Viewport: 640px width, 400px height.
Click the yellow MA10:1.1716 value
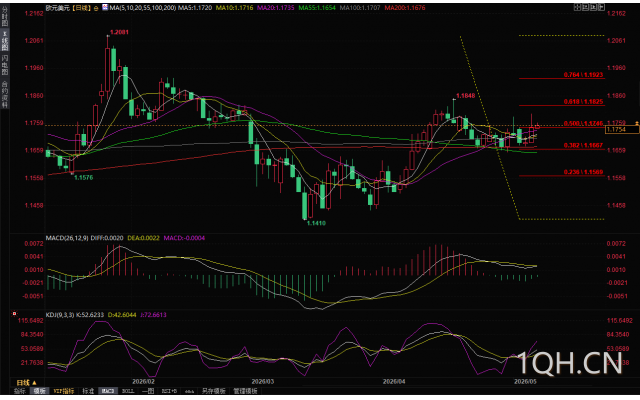pyautogui.click(x=234, y=7)
